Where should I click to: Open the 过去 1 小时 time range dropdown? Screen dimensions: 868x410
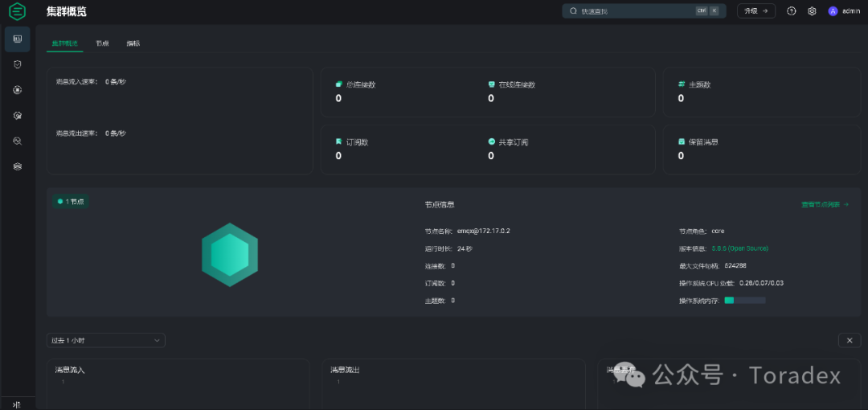tap(106, 340)
